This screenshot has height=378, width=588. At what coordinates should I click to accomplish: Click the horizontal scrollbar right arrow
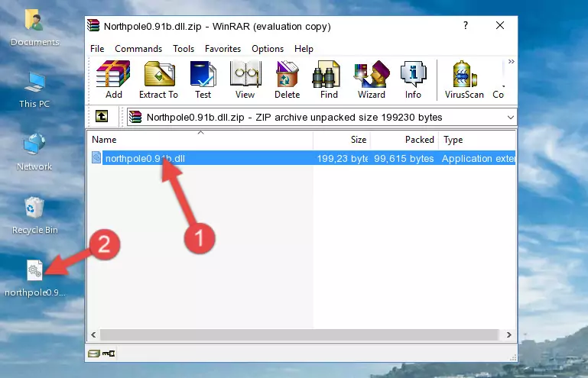(509, 334)
